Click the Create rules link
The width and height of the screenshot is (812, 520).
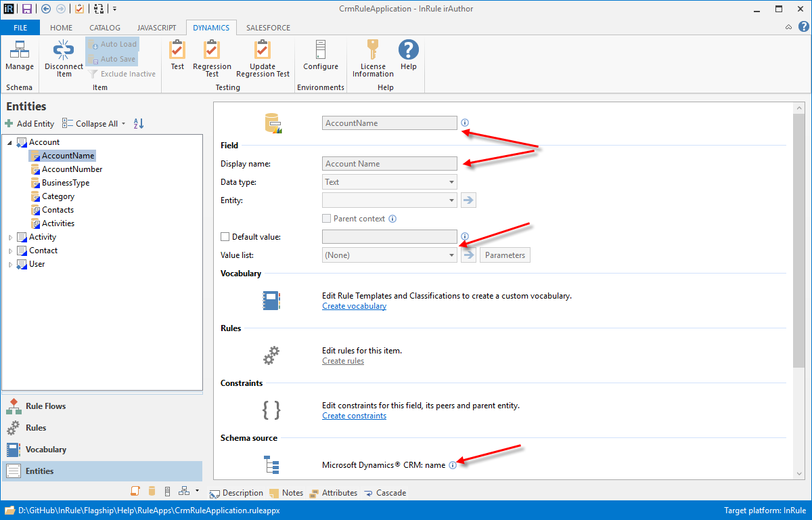pyautogui.click(x=343, y=361)
